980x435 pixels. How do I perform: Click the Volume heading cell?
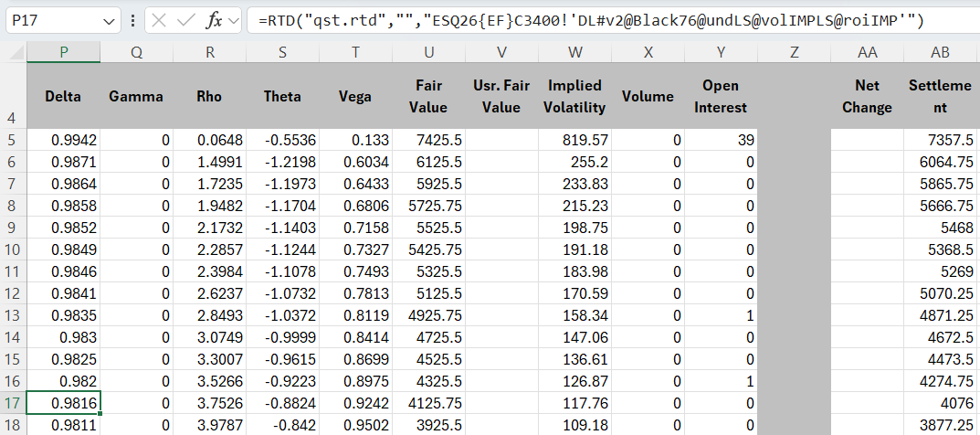pos(648,96)
